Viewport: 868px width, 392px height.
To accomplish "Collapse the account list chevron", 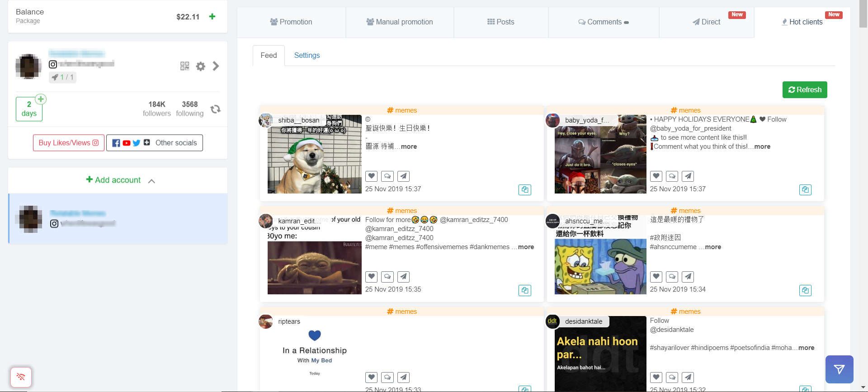I will 152,181.
